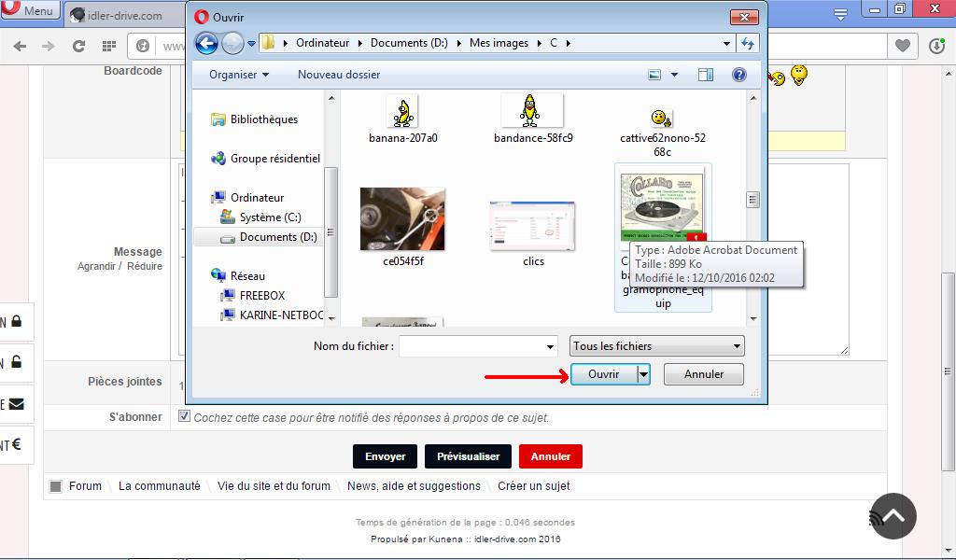Click the scroll-to-top round arrow button
This screenshot has width=956, height=560.
[x=893, y=516]
